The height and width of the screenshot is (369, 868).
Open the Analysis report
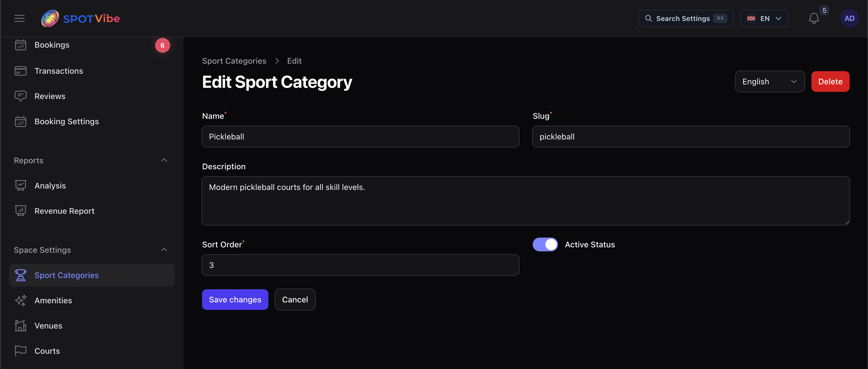(x=92, y=186)
